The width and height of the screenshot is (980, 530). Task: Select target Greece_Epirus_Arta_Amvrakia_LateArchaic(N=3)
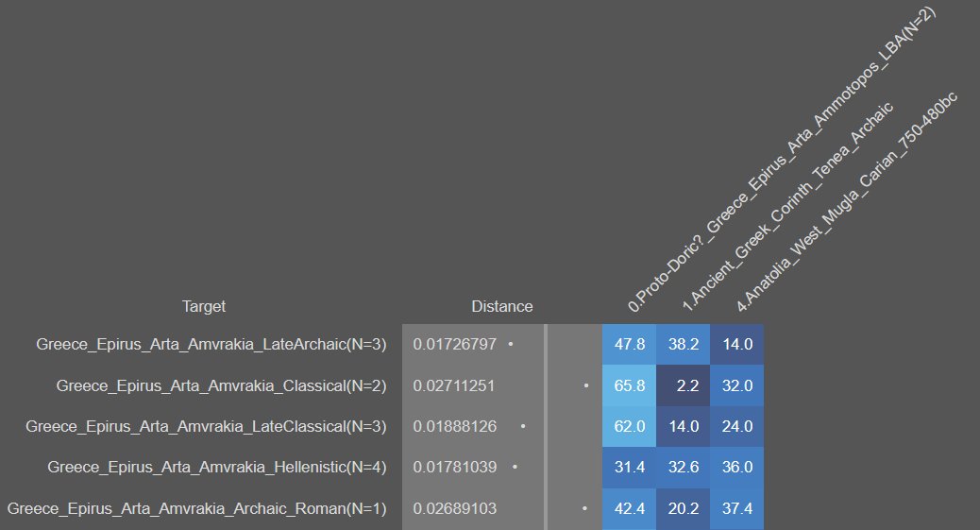(x=211, y=344)
